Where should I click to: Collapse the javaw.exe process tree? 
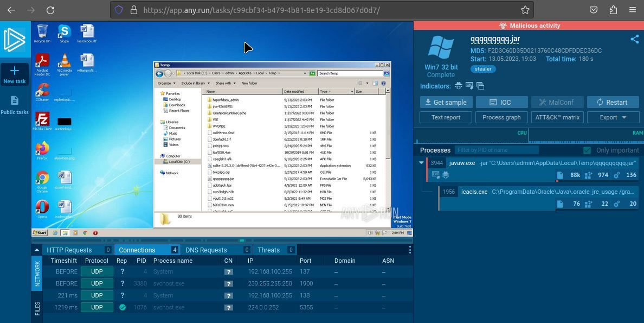click(421, 163)
